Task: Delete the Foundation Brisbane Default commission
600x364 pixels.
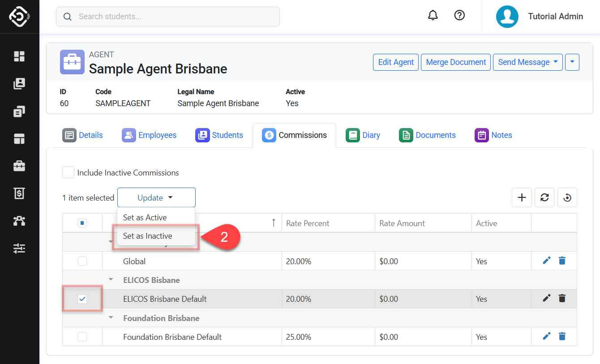Action: (x=562, y=336)
